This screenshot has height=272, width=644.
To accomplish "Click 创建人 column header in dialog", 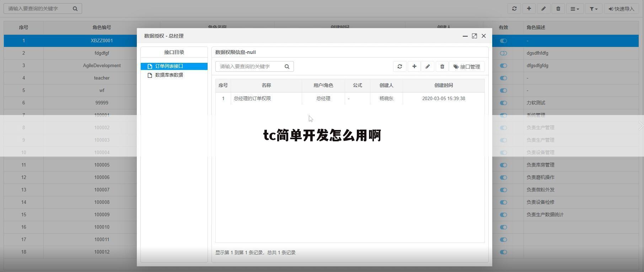I will tap(386, 85).
